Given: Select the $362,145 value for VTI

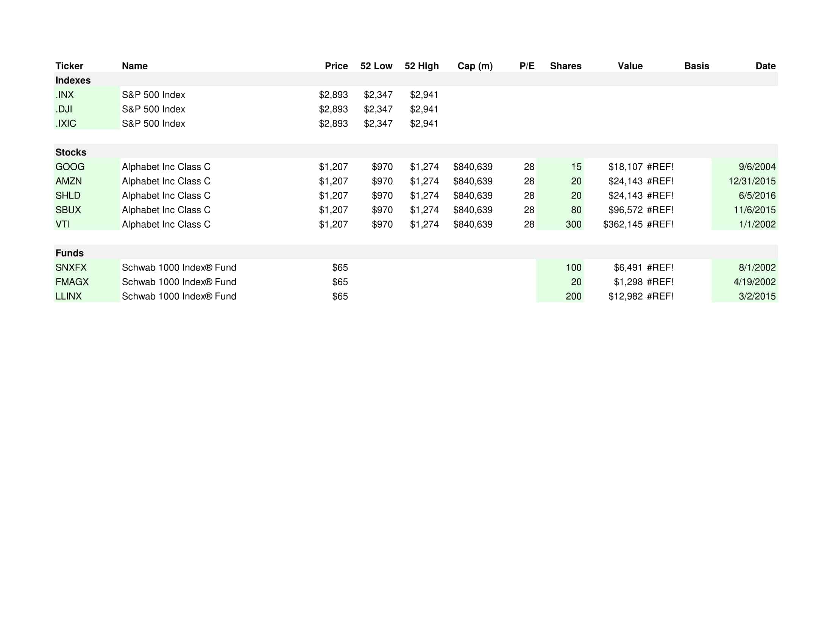Looking at the screenshot, I should click(x=622, y=224).
